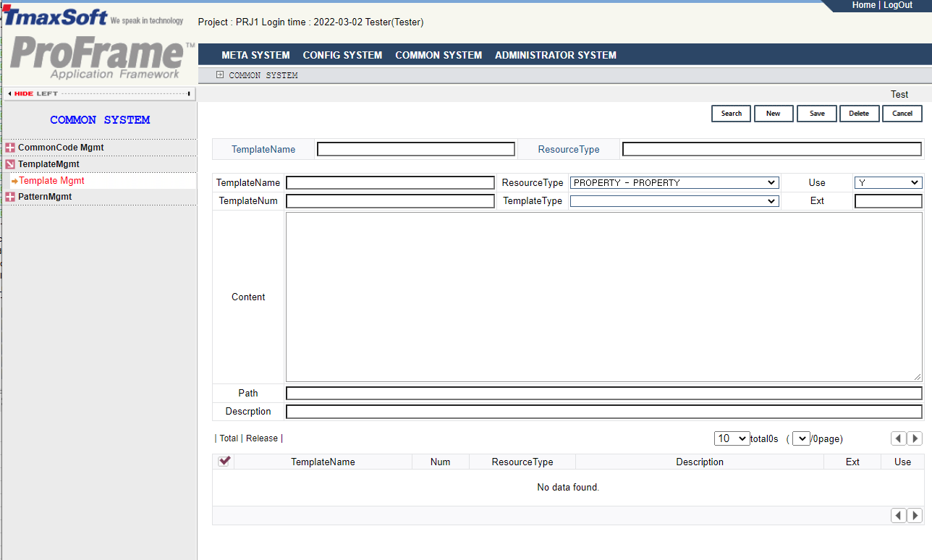Click the LogOut link
The image size is (932, 560).
[898, 5]
